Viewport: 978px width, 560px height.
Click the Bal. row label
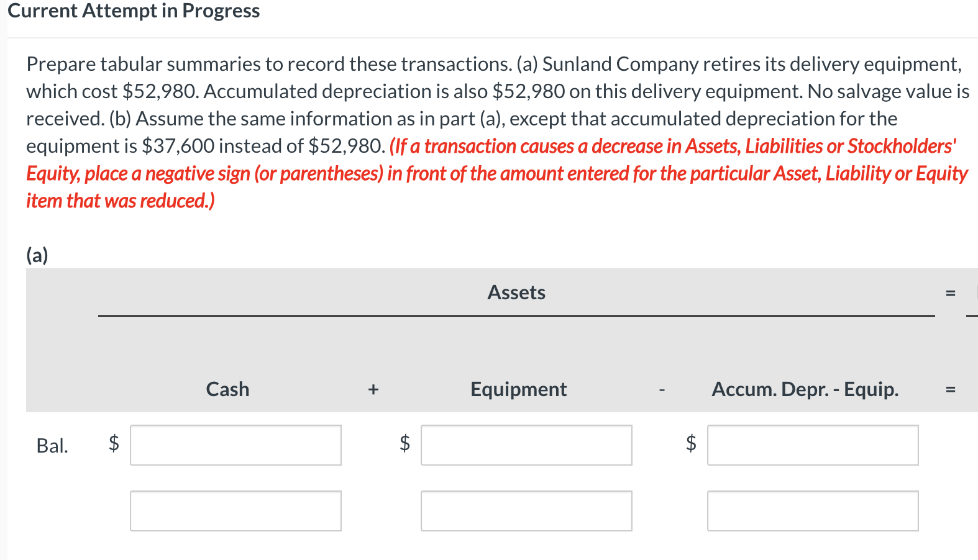(52, 446)
